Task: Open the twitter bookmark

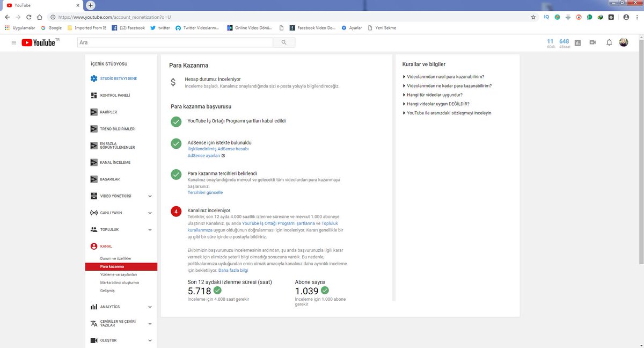Action: [x=160, y=28]
